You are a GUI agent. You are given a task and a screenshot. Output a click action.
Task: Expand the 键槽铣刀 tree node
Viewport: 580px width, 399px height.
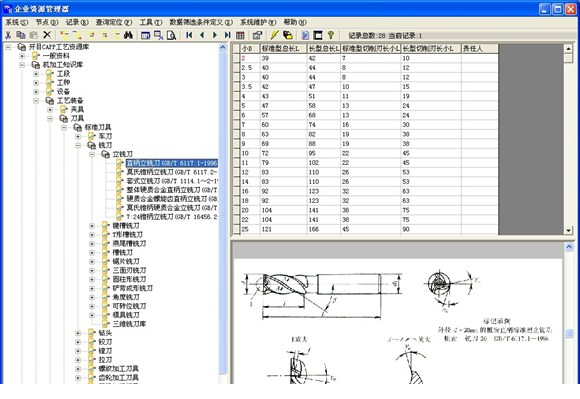click(92, 226)
